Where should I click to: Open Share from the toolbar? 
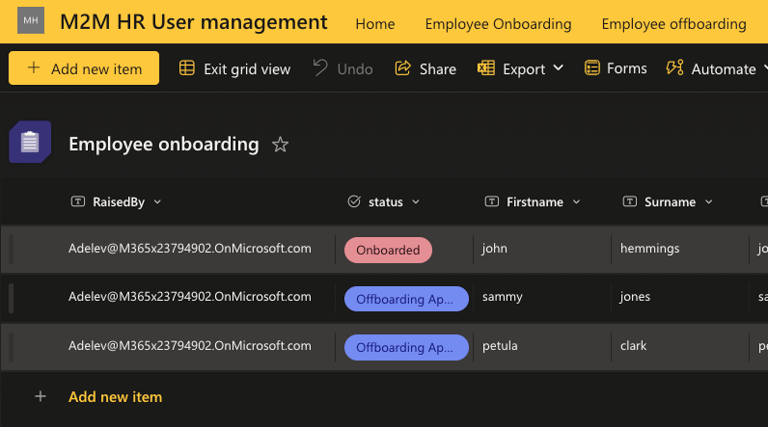[x=404, y=68]
